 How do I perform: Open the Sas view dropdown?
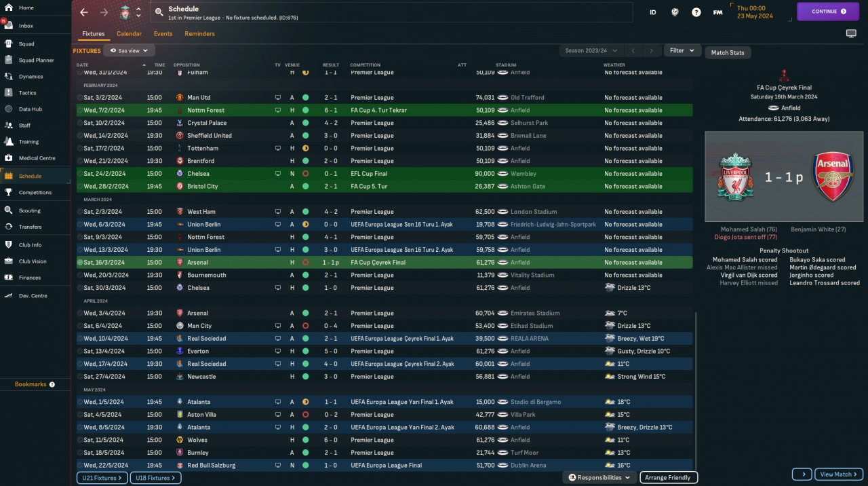pos(129,50)
